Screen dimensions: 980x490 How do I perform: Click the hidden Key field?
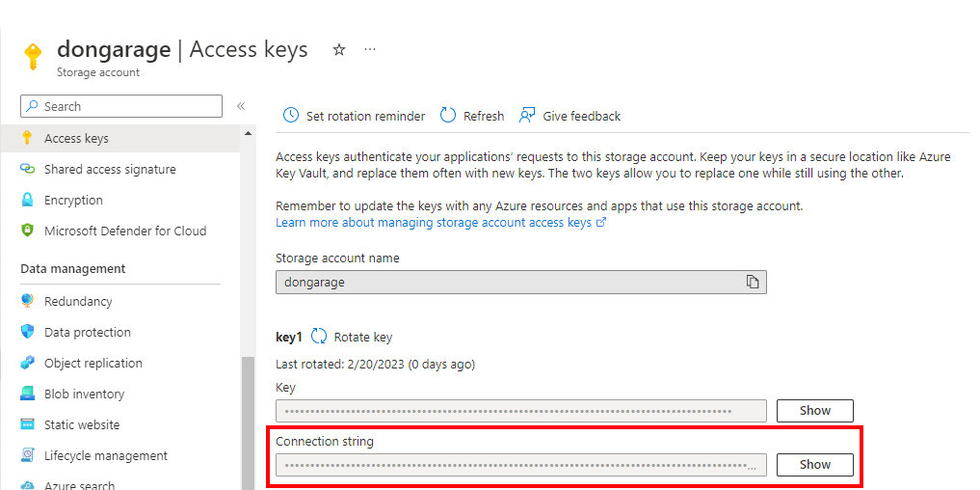coord(520,411)
